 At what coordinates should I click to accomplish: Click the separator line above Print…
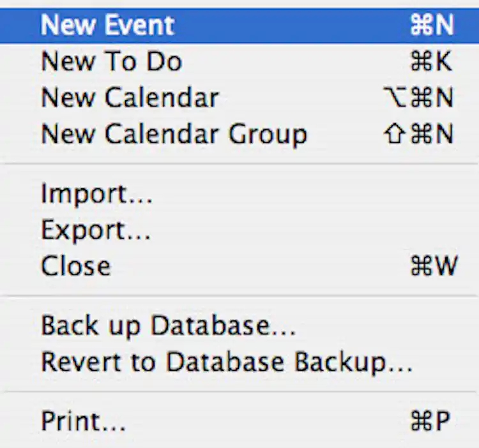coord(240,392)
